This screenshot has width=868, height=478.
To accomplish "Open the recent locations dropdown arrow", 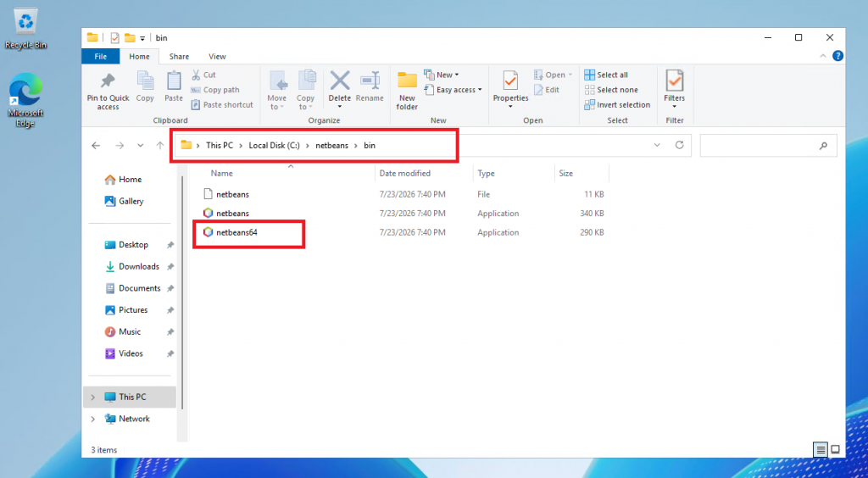I will click(140, 146).
